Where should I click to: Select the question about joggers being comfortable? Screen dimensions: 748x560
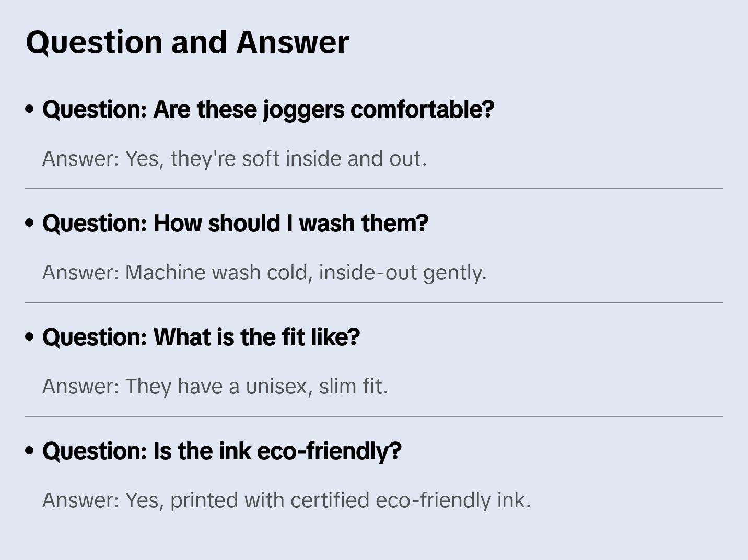[268, 109]
